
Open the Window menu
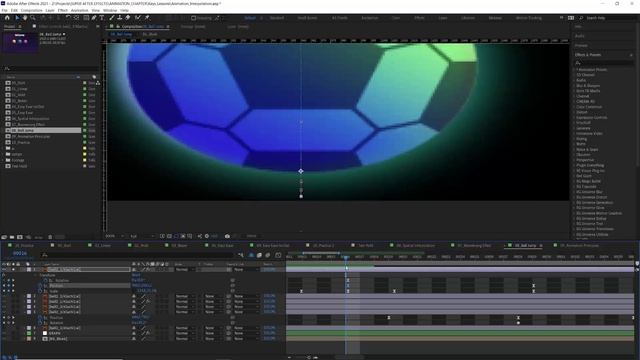pos(110,10)
